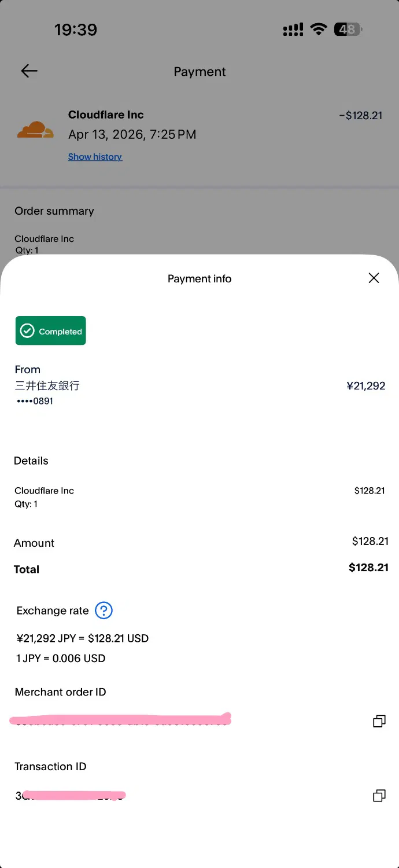Tap the Cloudflare logo icon
This screenshot has height=868, width=399.
point(35,130)
